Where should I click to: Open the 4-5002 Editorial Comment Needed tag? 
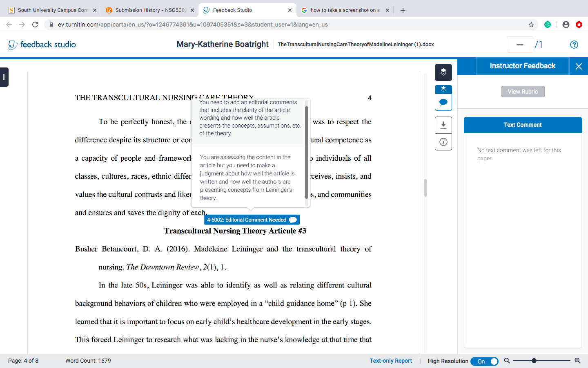point(252,220)
